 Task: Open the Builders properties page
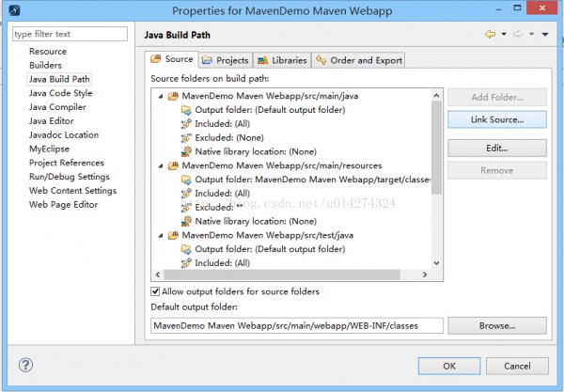[45, 66]
